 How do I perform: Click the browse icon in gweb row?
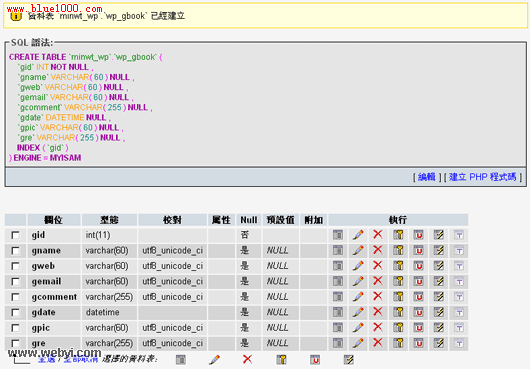338,266
